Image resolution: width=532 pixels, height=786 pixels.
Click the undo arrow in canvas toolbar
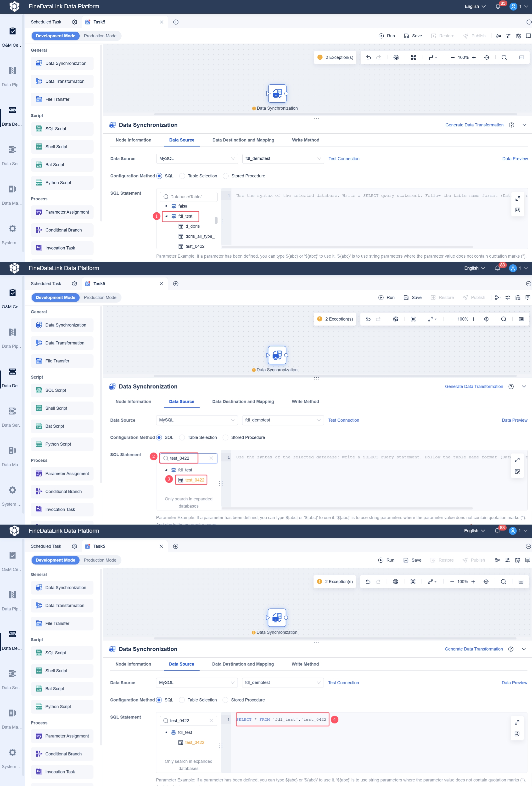click(368, 57)
